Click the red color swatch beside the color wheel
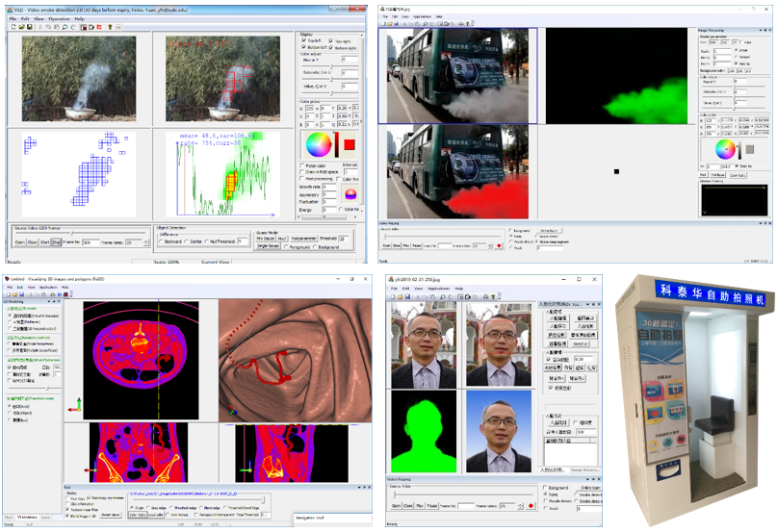The image size is (778, 532). tap(349, 144)
